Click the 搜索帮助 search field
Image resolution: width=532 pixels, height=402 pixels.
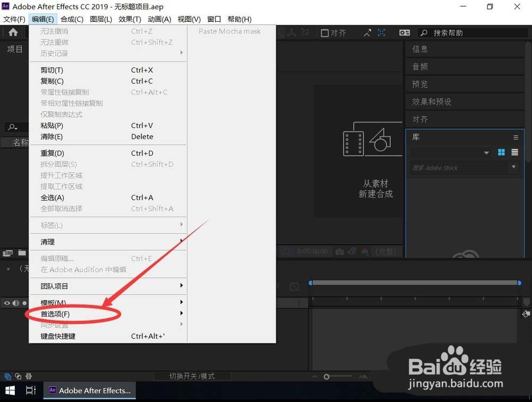pyautogui.click(x=473, y=33)
